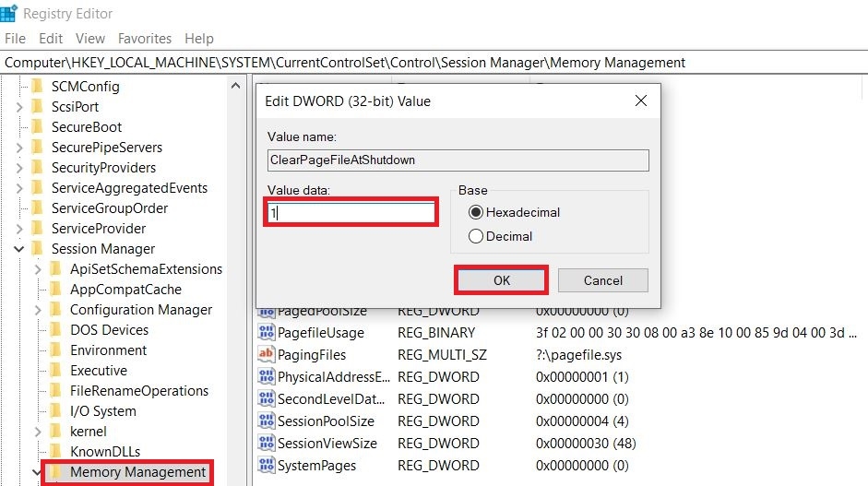Click the Configuration Manager folder icon
The height and width of the screenshot is (486, 868).
click(55, 310)
